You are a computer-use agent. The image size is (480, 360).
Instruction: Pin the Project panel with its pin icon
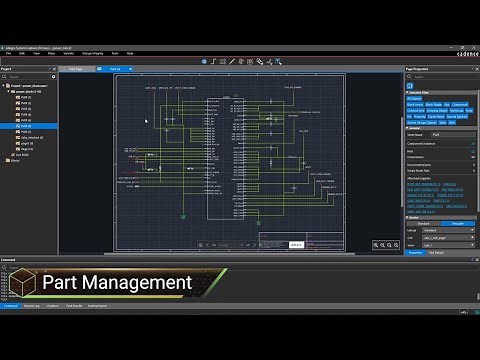(x=50, y=69)
